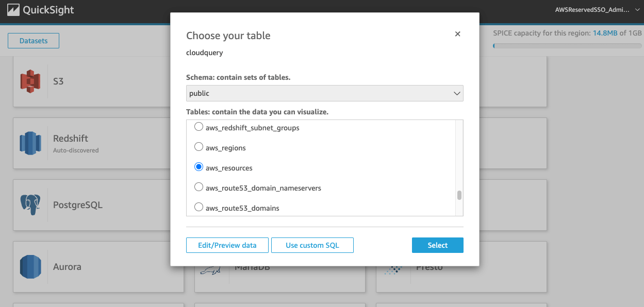The width and height of the screenshot is (644, 307).
Task: Select the aws_resources radio button
Action: [199, 167]
